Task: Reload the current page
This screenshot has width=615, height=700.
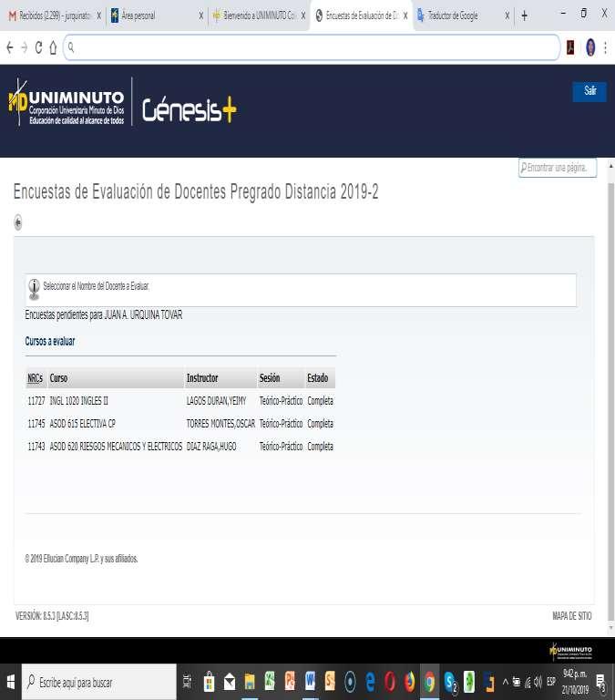Action: pyautogui.click(x=39, y=47)
